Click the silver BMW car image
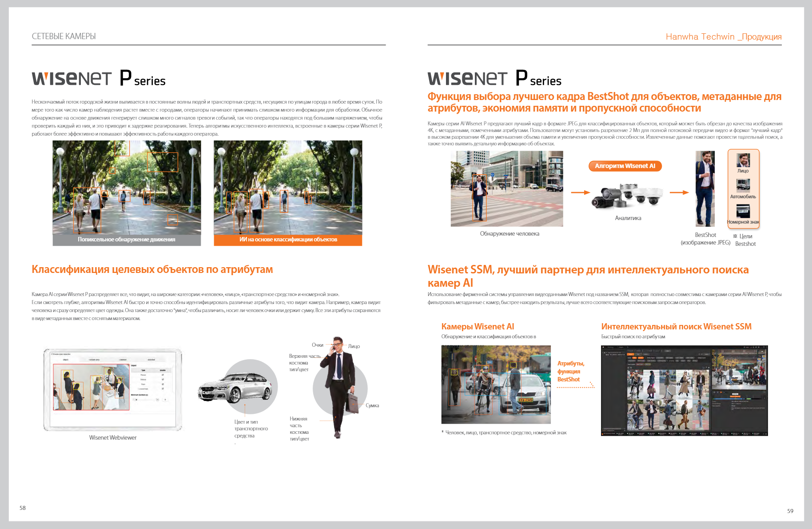The image size is (812, 529). pyautogui.click(x=235, y=389)
